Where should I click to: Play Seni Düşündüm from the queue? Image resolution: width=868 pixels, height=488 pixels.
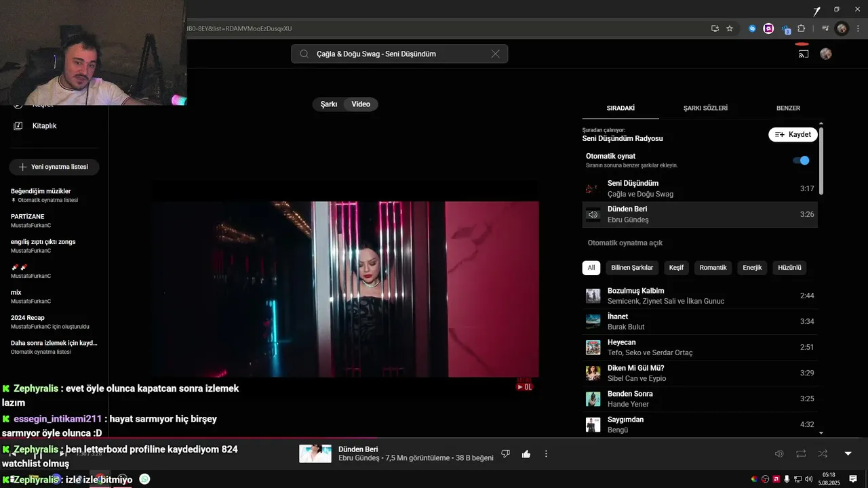pos(700,188)
